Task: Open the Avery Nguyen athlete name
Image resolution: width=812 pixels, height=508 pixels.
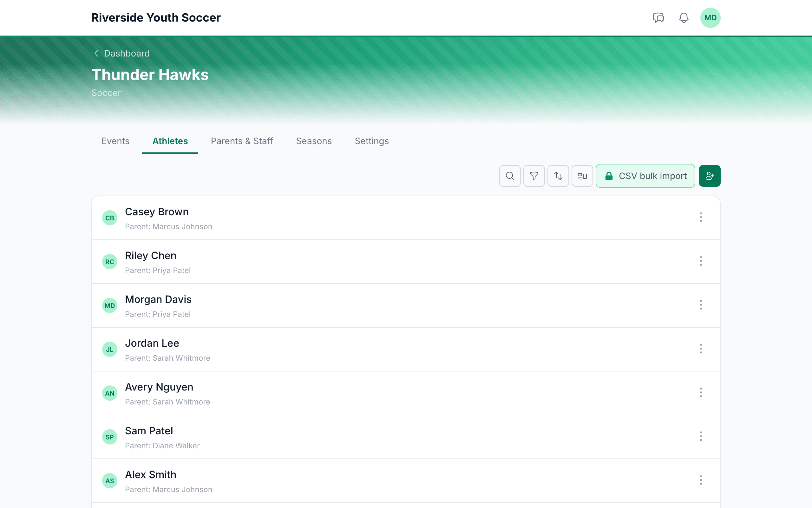Action: coord(159,387)
